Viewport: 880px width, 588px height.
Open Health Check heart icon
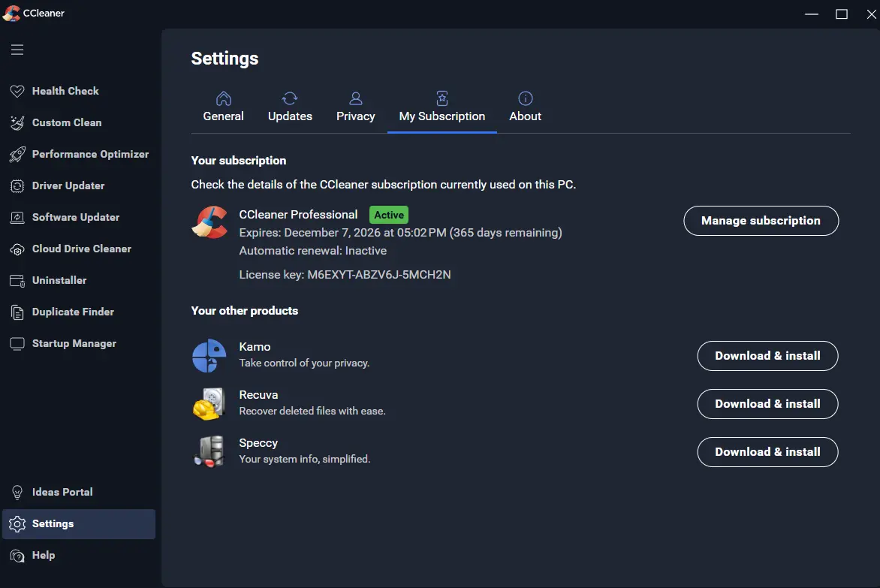(17, 91)
